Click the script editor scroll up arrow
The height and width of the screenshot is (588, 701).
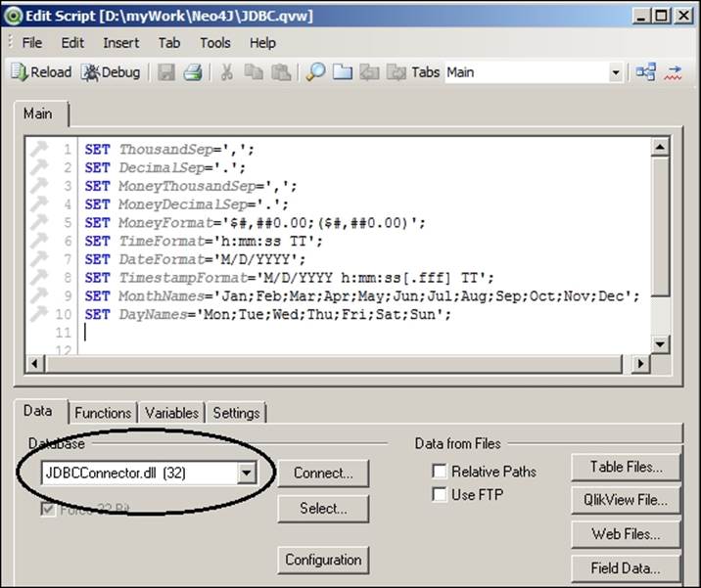pos(660,147)
